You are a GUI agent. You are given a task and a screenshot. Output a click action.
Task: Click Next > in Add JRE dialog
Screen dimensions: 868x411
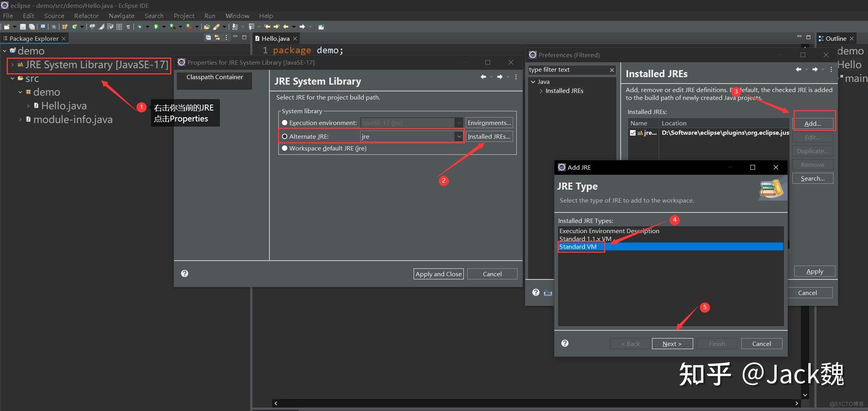pos(672,344)
